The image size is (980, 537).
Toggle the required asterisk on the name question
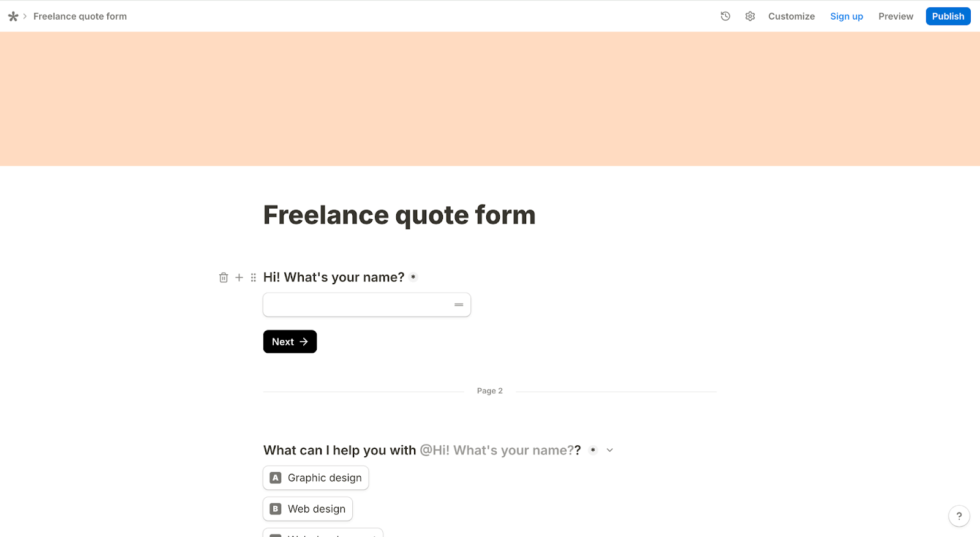point(413,277)
